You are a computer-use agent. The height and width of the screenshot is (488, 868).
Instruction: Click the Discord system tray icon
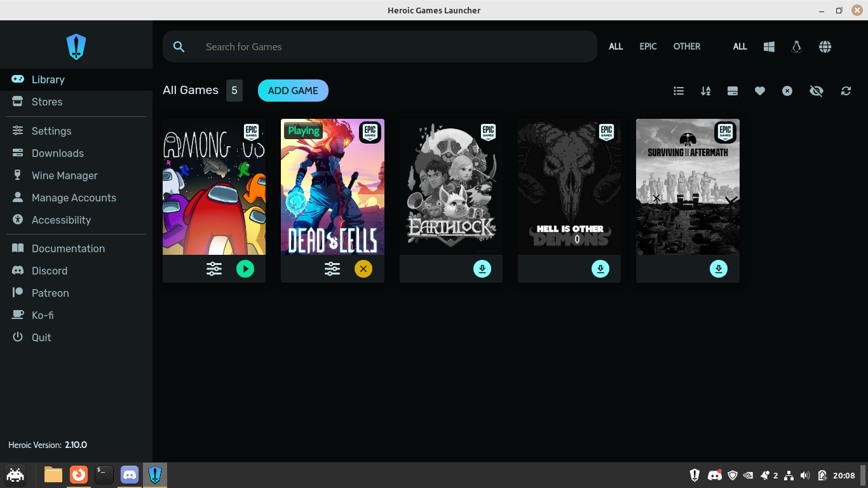tap(715, 475)
